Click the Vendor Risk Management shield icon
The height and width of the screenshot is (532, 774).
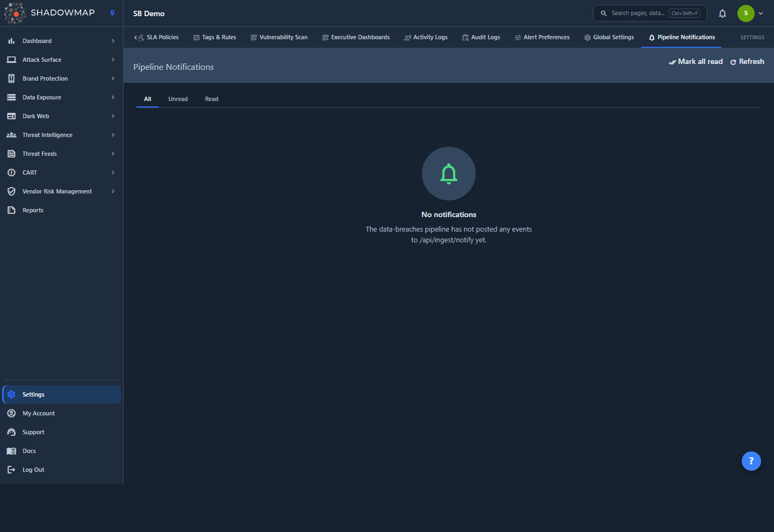(x=11, y=191)
